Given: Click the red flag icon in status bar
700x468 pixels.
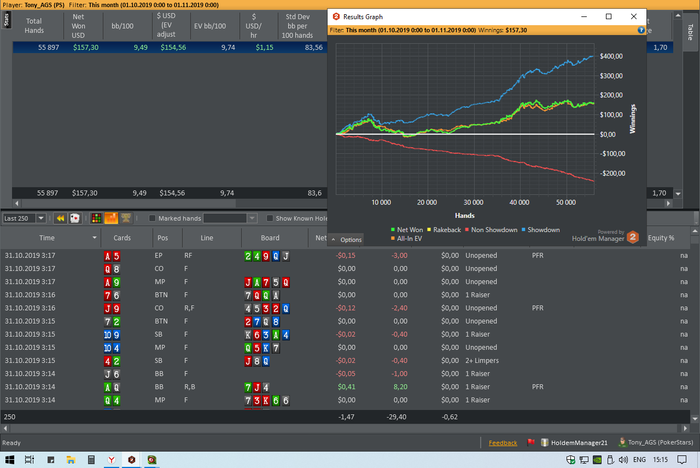Looking at the screenshot, I should tap(530, 443).
